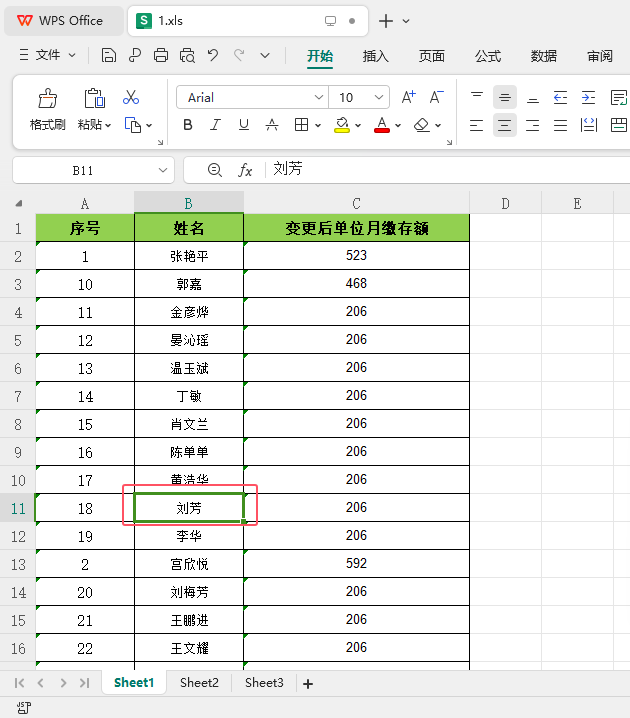
Task: Click the bottom-left status bar icon
Action: point(24,707)
